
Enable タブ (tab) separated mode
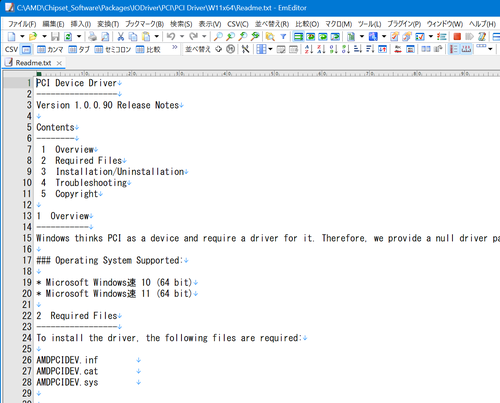[x=79, y=50]
